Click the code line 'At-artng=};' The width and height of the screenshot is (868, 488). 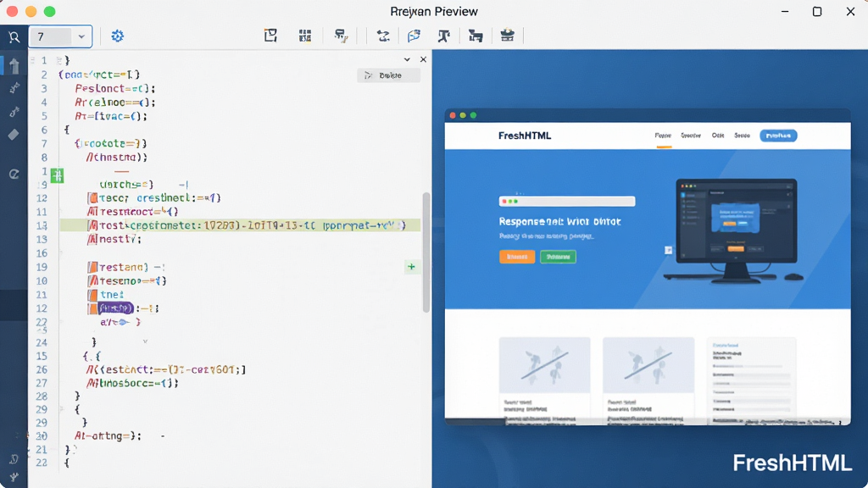(108, 436)
